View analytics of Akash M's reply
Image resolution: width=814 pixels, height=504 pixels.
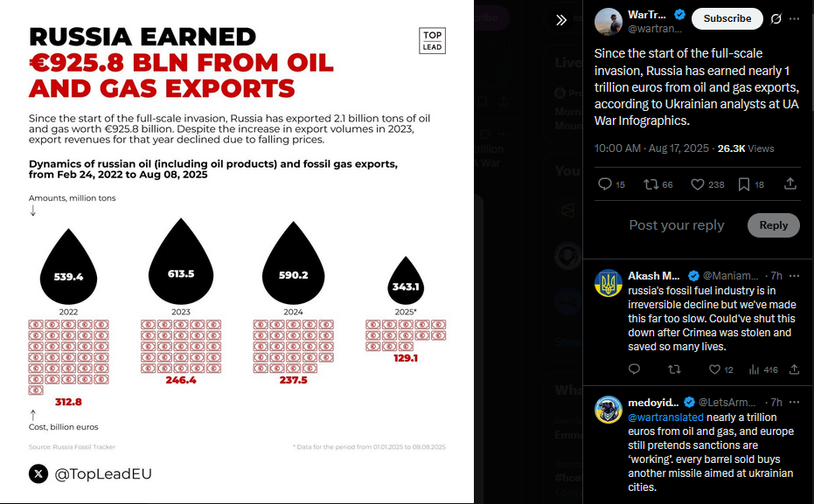point(763,369)
